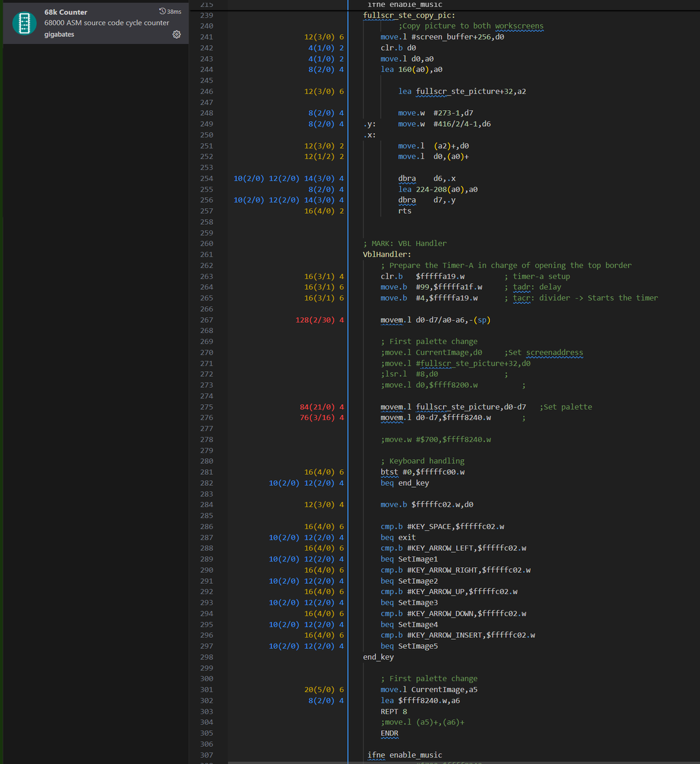
Task: Click the rts instruction ending the routine
Action: [x=403, y=210]
